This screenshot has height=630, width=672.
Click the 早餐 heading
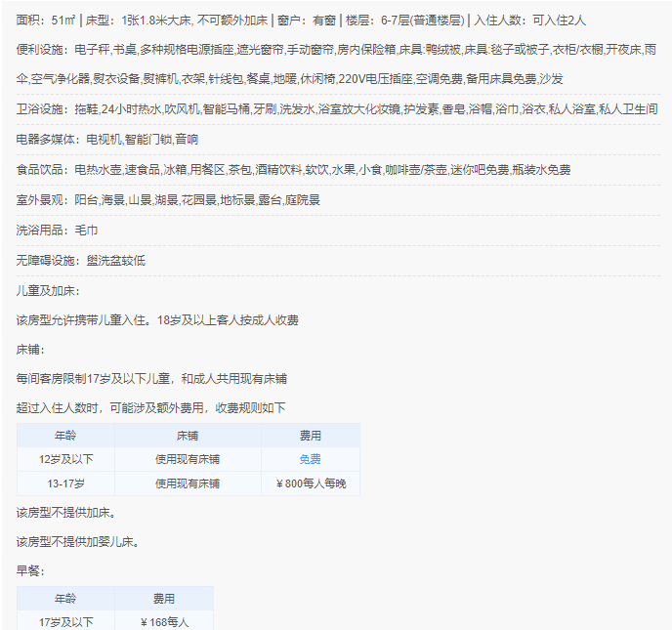pos(30,570)
